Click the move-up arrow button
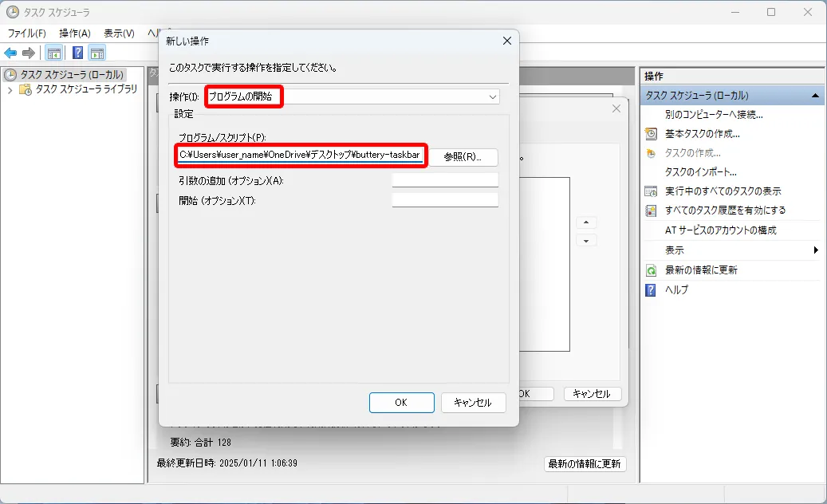This screenshot has height=504, width=827. pos(586,222)
